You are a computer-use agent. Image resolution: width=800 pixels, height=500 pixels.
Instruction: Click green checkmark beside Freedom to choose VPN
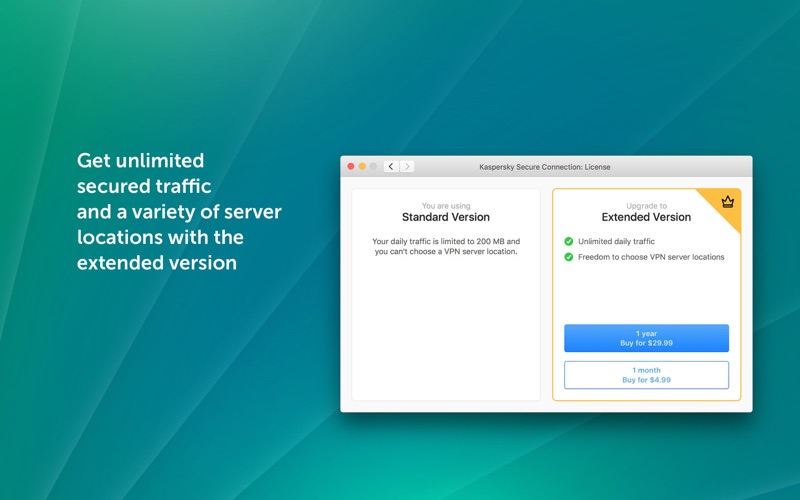click(x=569, y=257)
